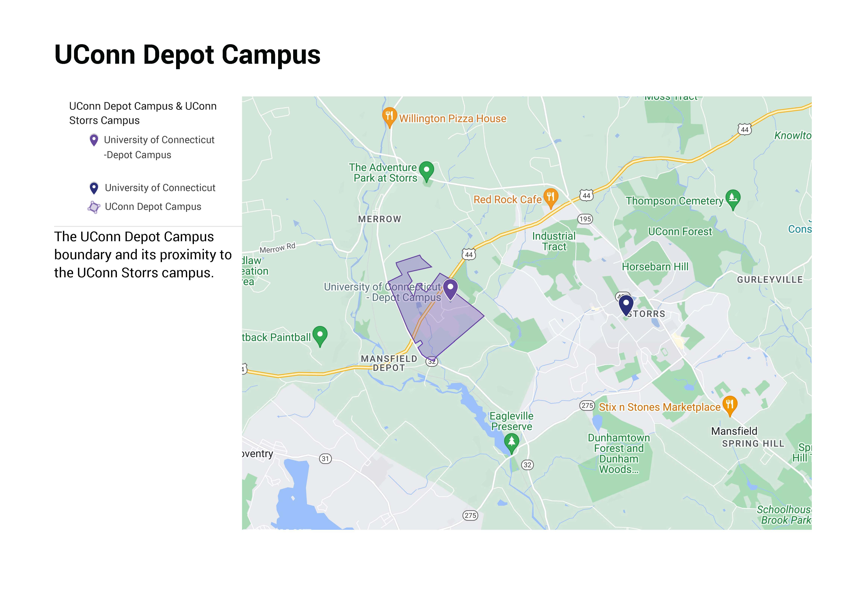Click the Eagleville Preserve tree icon
868x614 pixels.
point(512,441)
